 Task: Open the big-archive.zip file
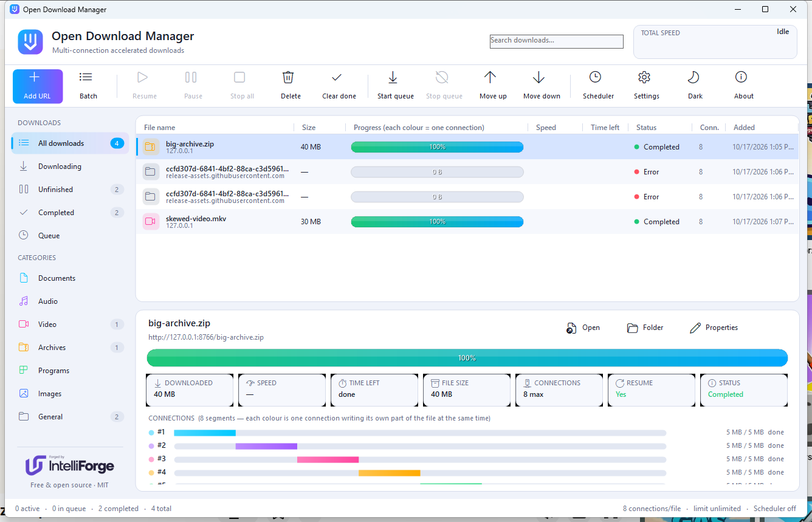click(x=583, y=328)
